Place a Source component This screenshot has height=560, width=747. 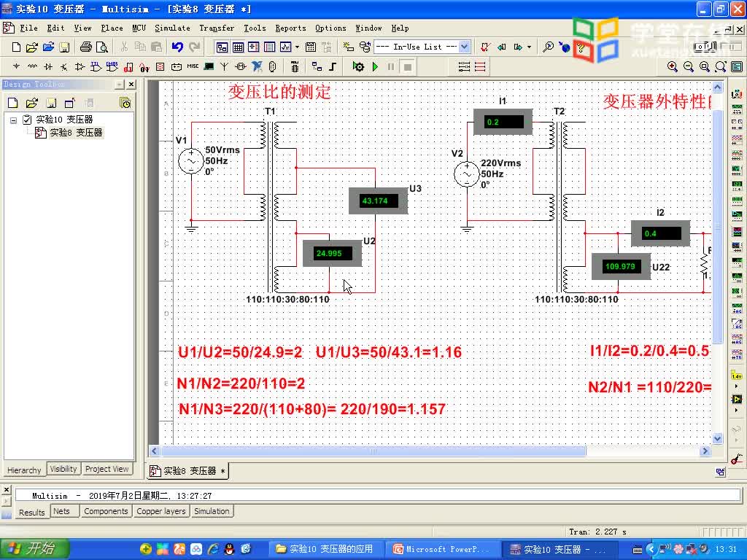pos(16,66)
